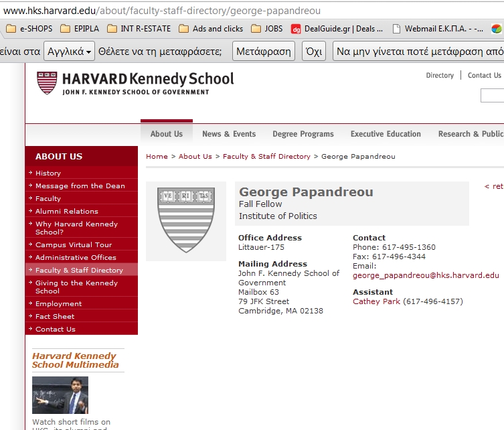Open the About Us navigation tab
Screen dimensions: 504x430
coord(166,134)
